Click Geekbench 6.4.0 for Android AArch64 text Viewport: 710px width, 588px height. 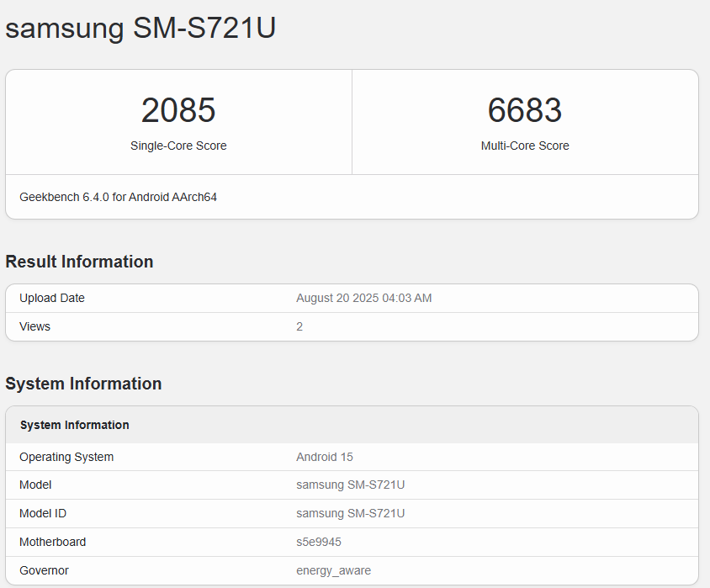click(x=119, y=197)
